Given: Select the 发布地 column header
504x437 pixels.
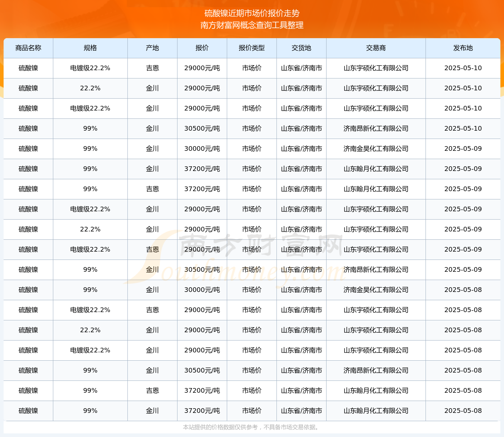Looking at the screenshot, I should (x=463, y=48).
